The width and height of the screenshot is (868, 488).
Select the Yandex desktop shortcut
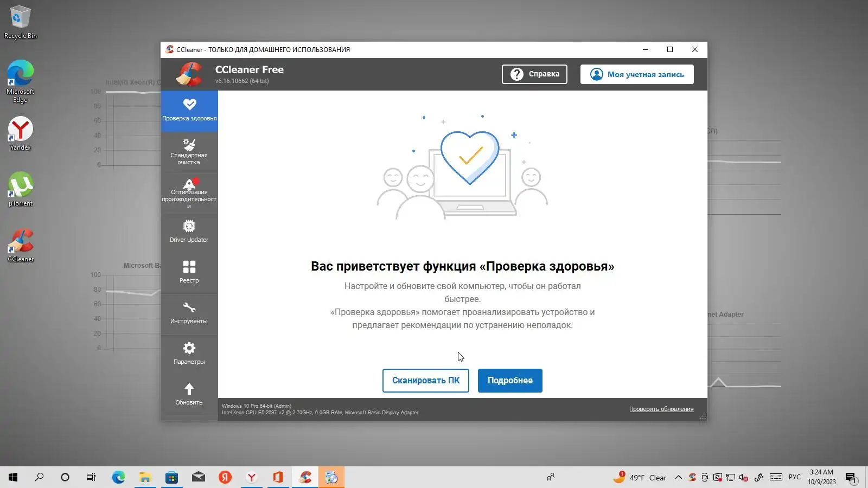21,134
